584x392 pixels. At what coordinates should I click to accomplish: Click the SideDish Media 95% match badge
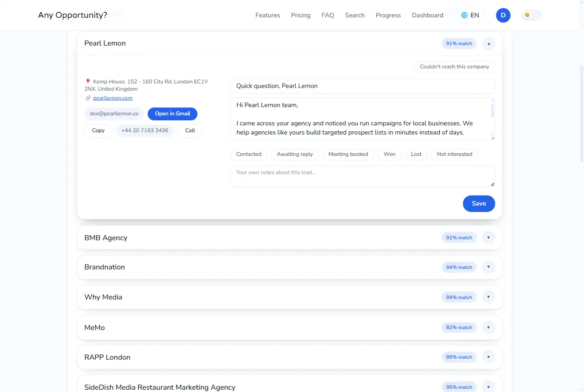tap(459, 387)
